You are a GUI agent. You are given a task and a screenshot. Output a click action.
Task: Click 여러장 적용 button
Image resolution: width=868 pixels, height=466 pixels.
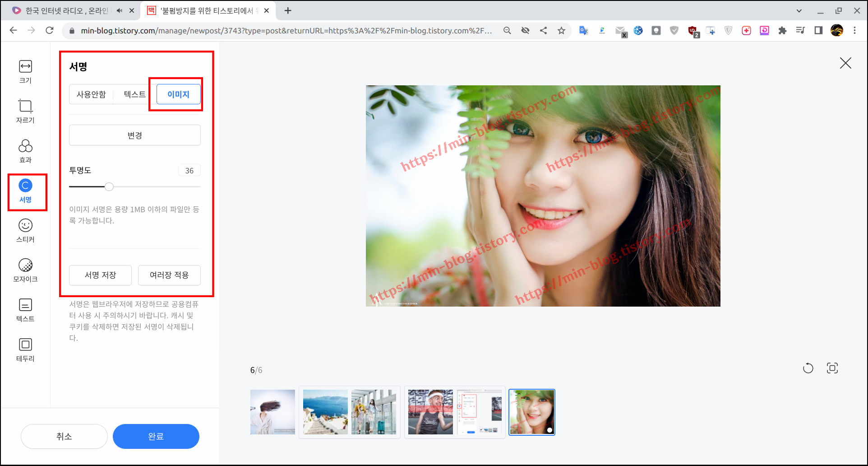click(169, 275)
